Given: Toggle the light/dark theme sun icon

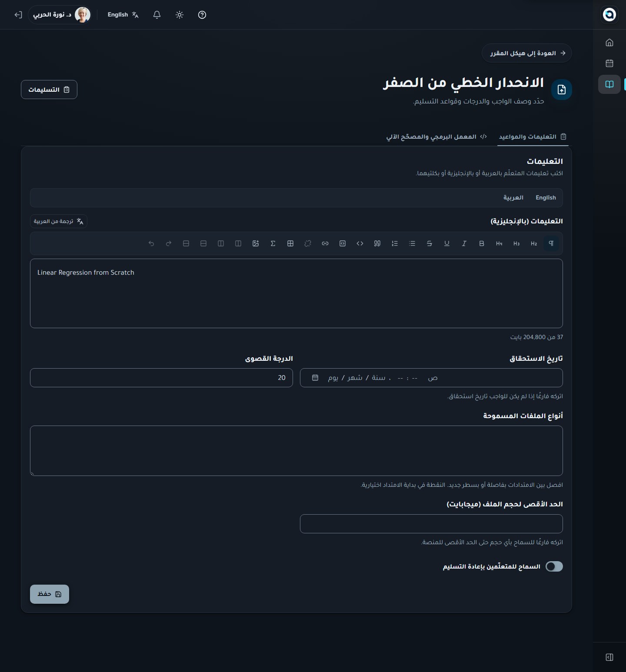Looking at the screenshot, I should [x=180, y=15].
